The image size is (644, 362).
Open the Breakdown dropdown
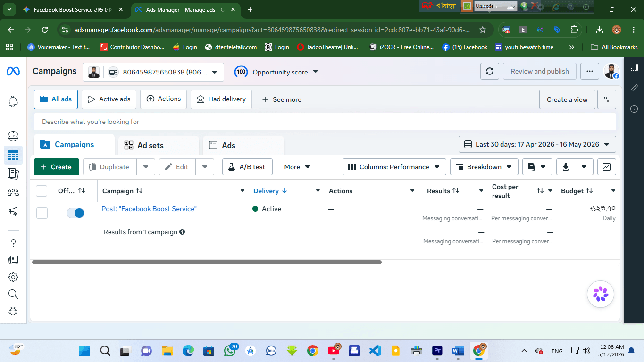point(484,167)
